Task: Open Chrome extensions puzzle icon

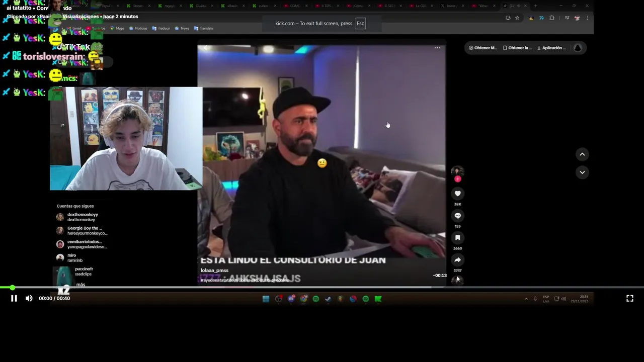Action: pyautogui.click(x=552, y=18)
